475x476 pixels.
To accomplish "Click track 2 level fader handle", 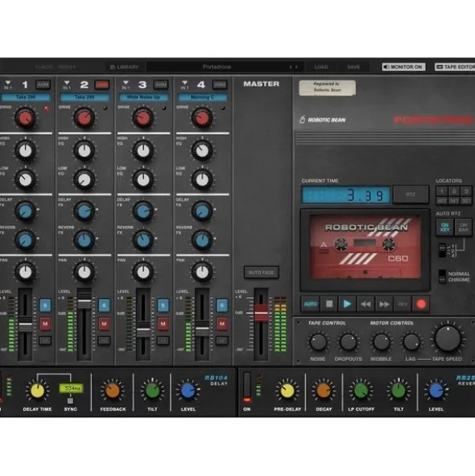I will pos(85,301).
